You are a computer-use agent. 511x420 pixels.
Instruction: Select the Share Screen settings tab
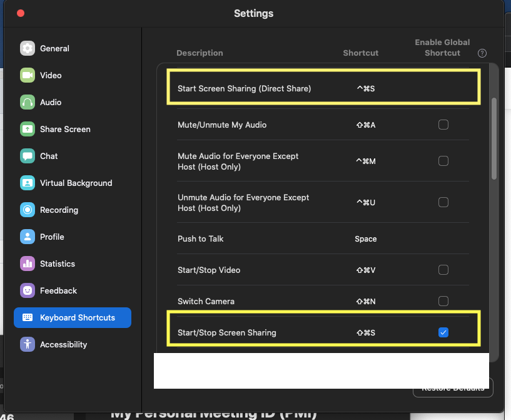click(x=73, y=129)
